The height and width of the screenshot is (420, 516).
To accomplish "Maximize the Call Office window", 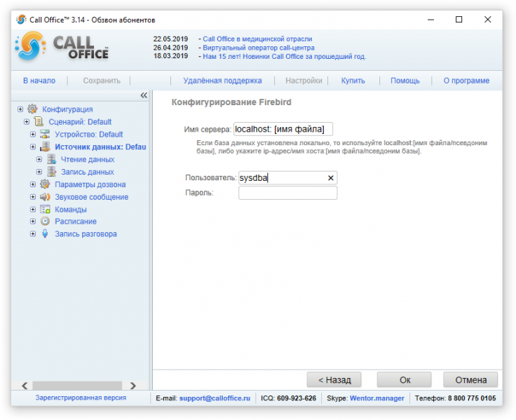I will [x=459, y=20].
